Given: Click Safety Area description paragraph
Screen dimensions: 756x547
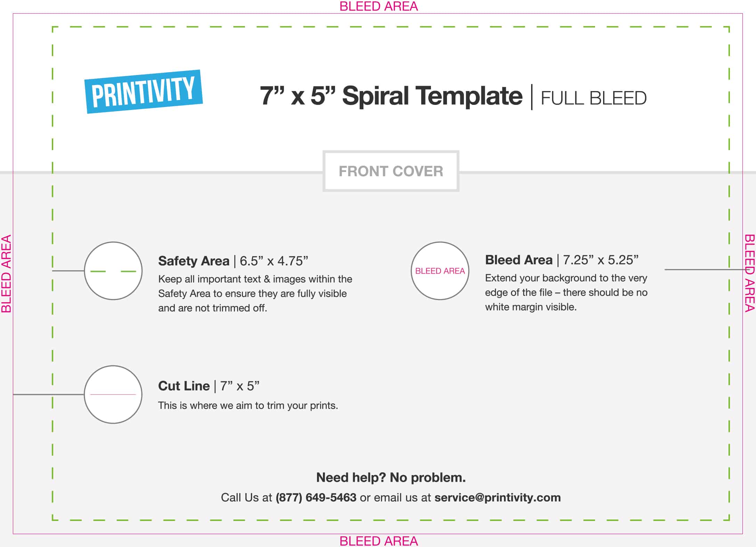Looking at the screenshot, I should pyautogui.click(x=255, y=293).
